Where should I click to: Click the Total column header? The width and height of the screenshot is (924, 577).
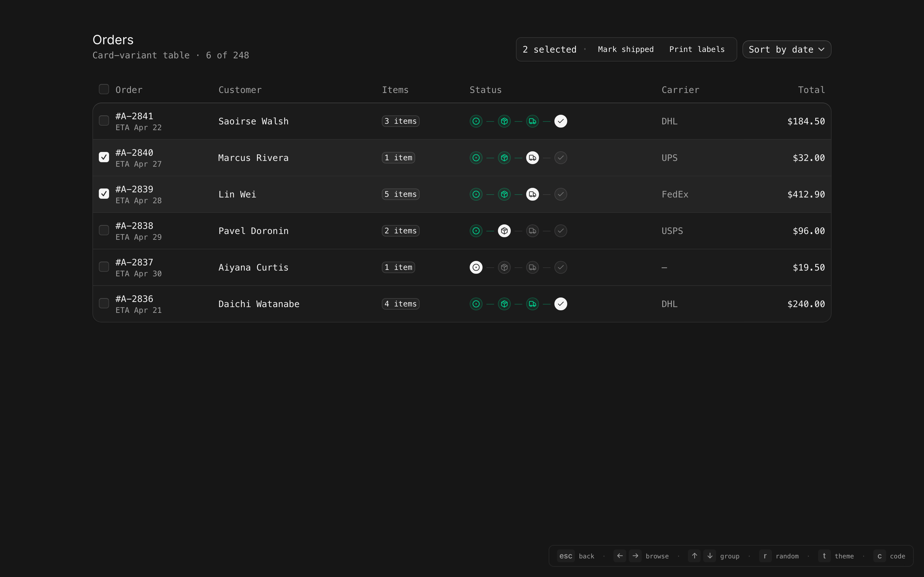[x=811, y=90]
